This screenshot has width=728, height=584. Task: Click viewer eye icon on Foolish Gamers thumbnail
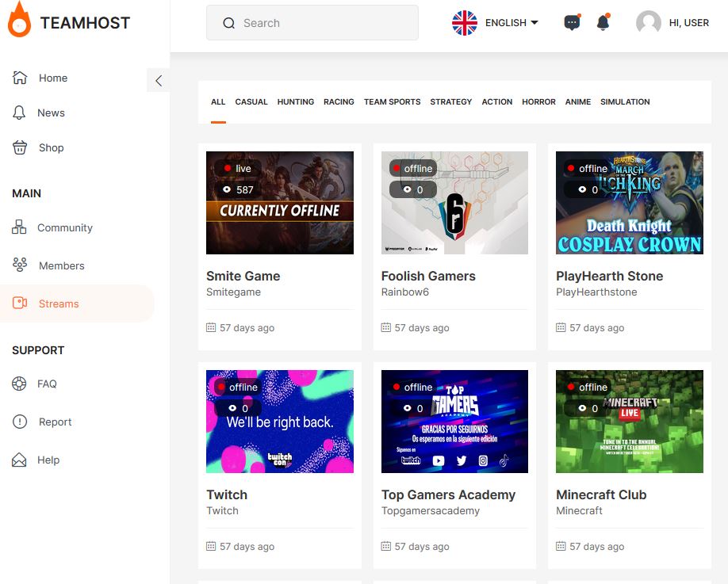tap(407, 189)
